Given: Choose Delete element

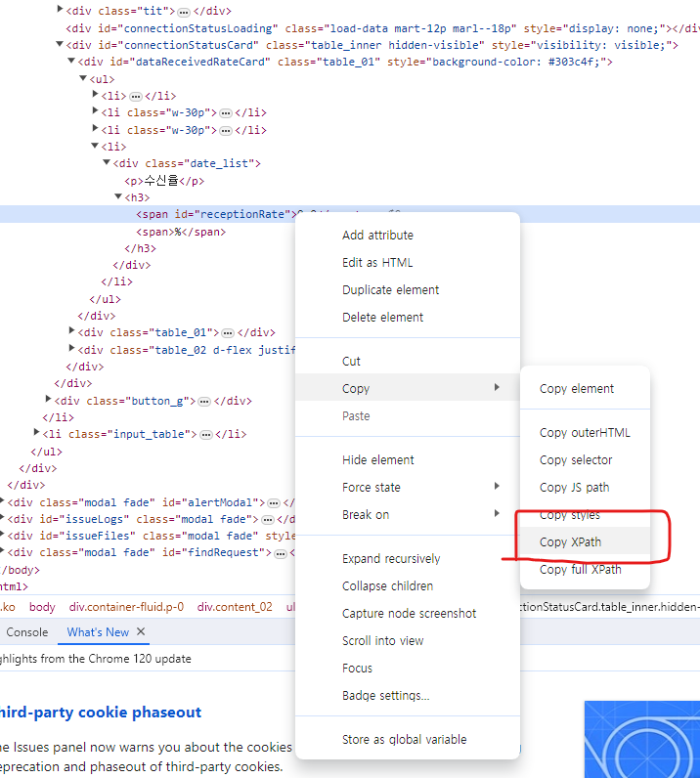Looking at the screenshot, I should click(407, 317).
